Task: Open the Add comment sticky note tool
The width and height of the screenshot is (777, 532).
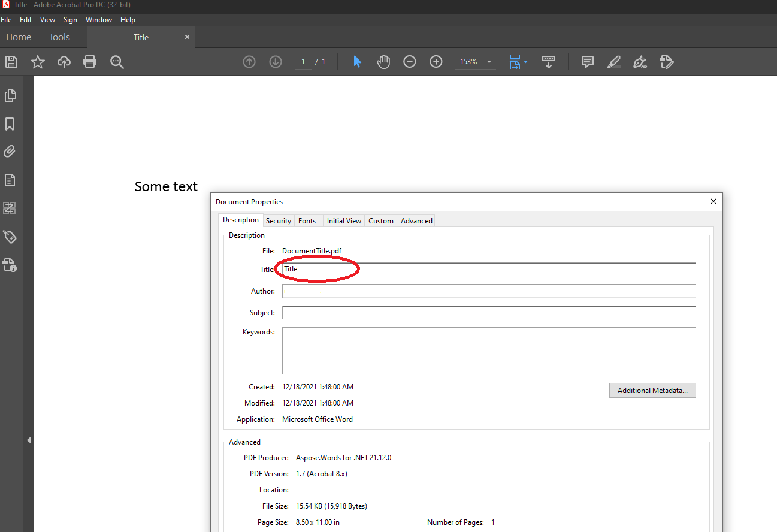Action: 588,62
